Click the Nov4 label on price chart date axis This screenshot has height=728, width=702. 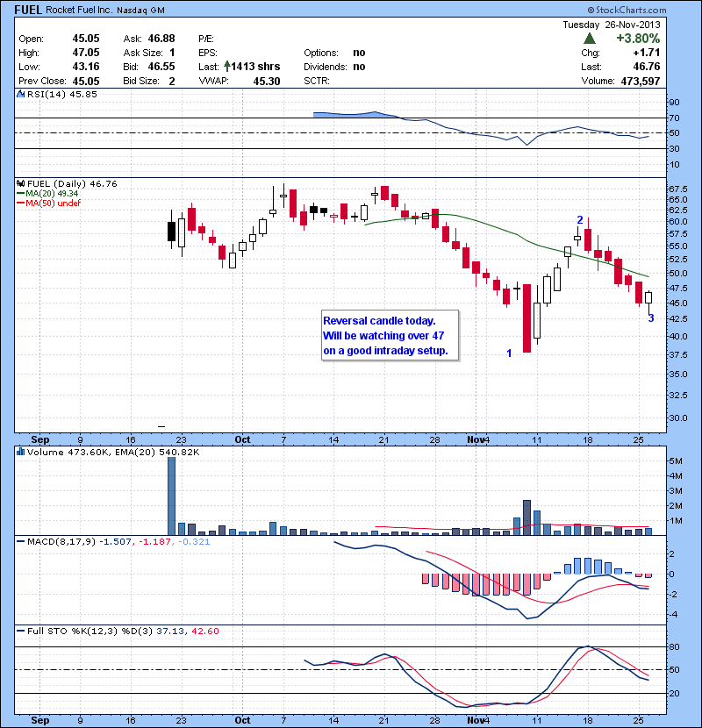click(478, 439)
